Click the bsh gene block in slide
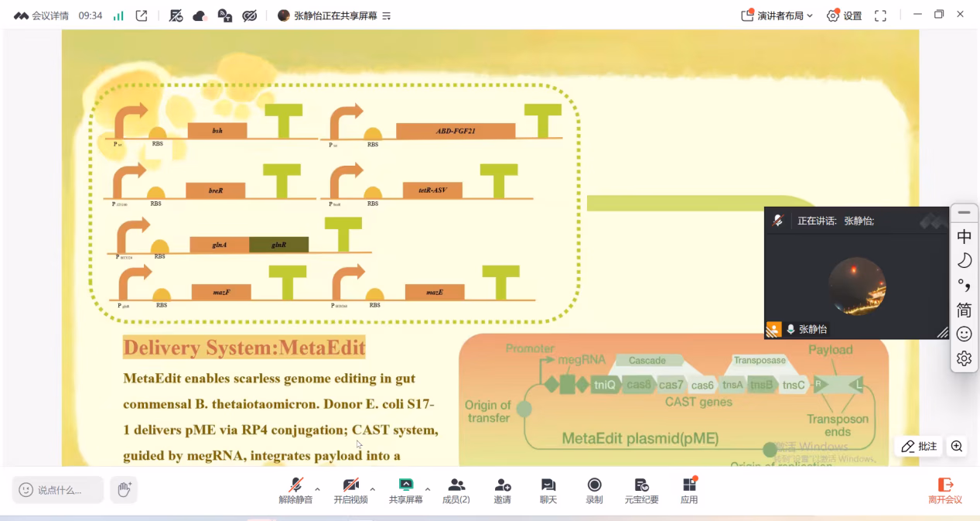Viewport: 980px width, 521px height. (x=217, y=131)
